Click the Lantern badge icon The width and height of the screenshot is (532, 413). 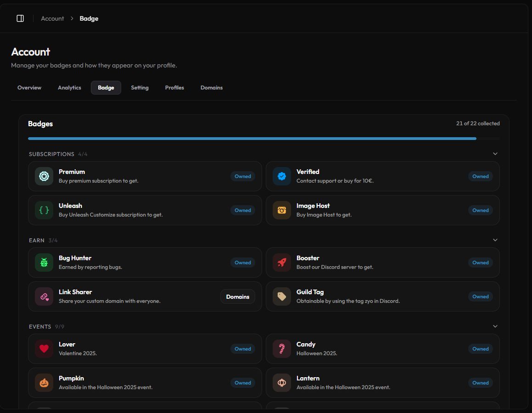(282, 382)
